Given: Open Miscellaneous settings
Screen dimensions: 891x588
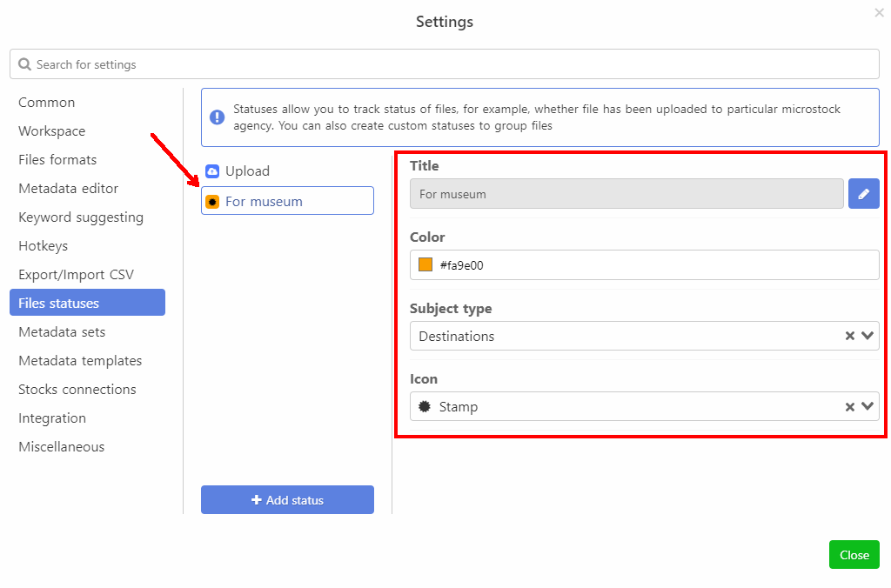Looking at the screenshot, I should pos(62,447).
